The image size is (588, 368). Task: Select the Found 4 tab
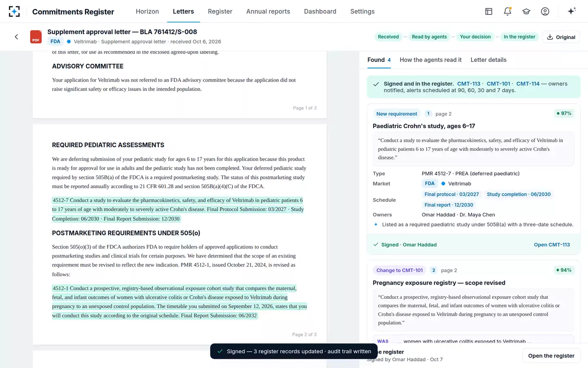pos(379,60)
